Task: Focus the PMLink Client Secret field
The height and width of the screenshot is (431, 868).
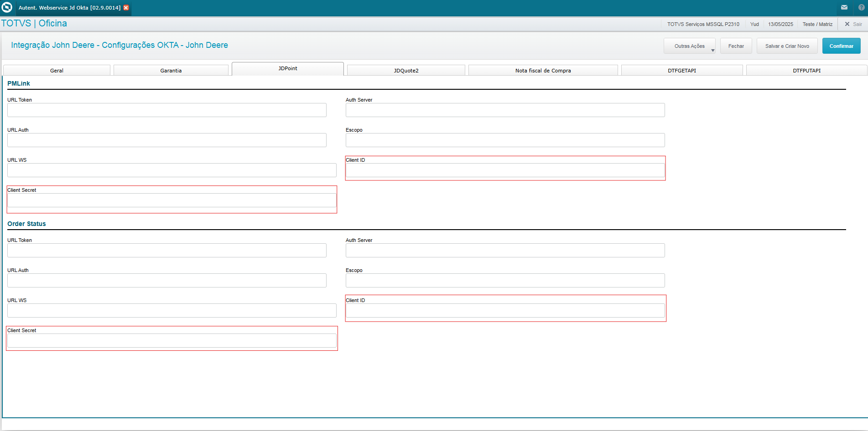Action: click(172, 200)
